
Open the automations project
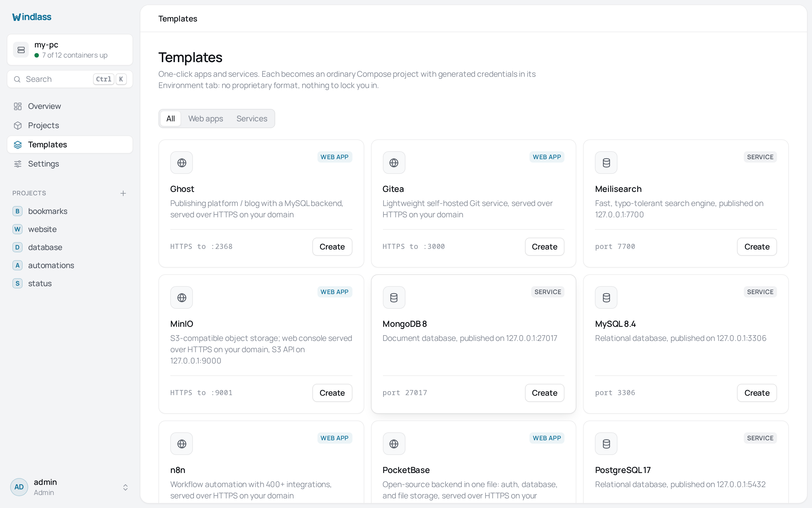70,265
